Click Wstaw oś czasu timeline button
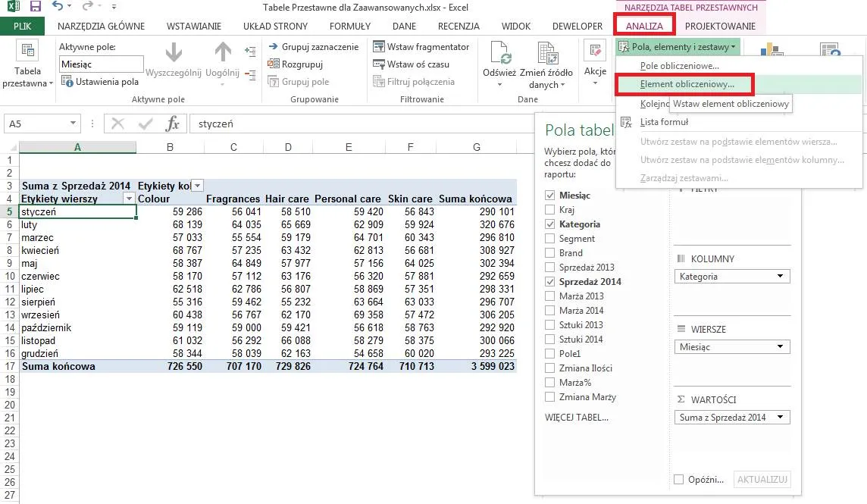This screenshot has width=867, height=504. click(x=412, y=64)
